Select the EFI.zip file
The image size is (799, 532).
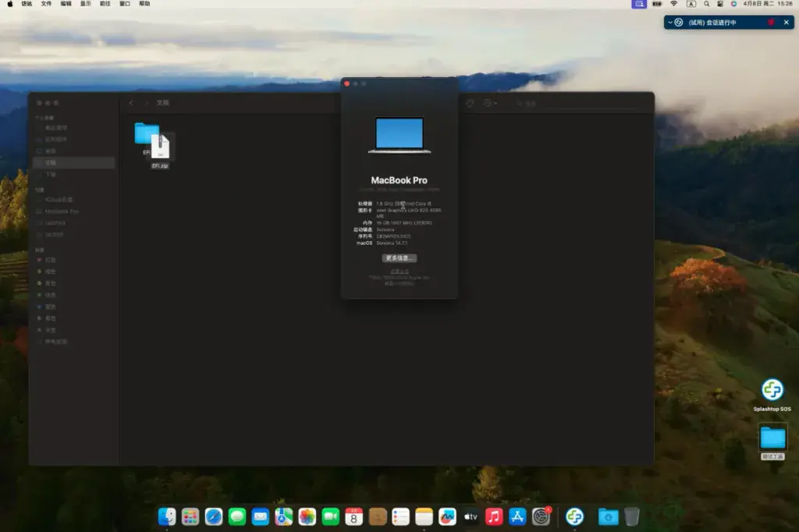[160, 151]
